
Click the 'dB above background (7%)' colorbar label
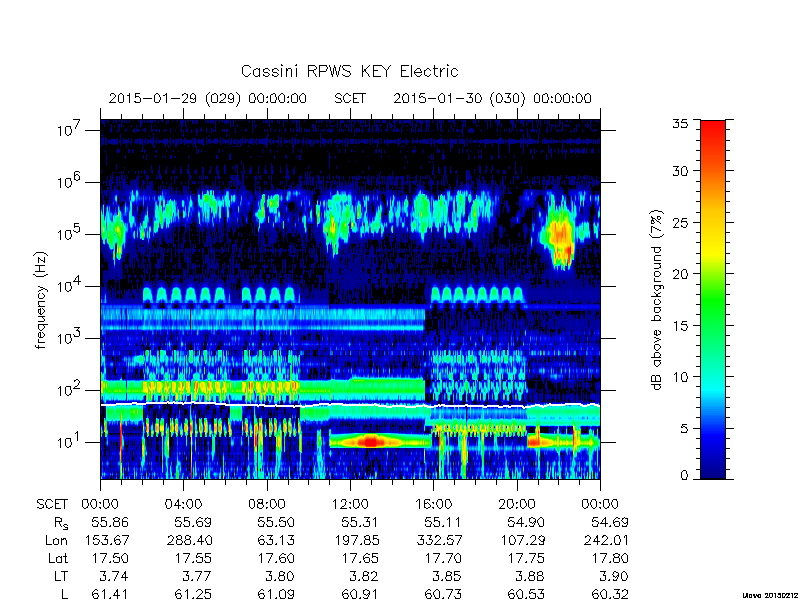click(x=657, y=300)
